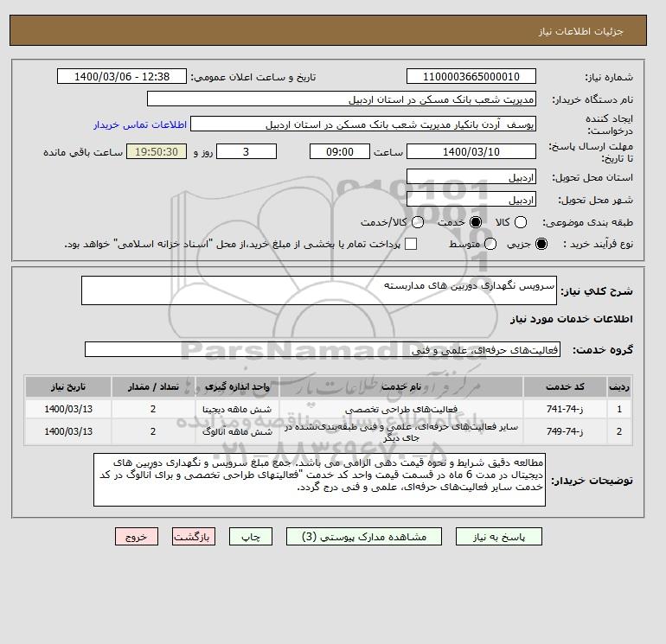Click the ردیف column header
Screen dimensions: 666x644
[619, 386]
